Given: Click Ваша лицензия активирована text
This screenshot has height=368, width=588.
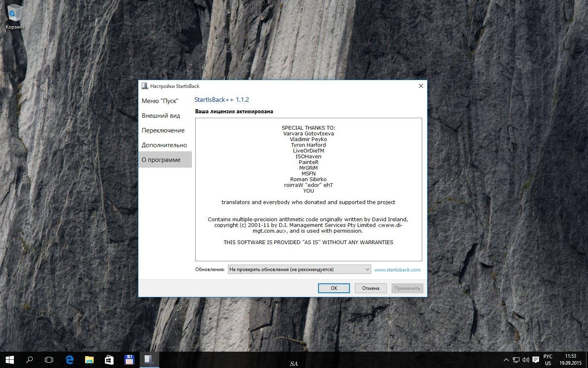Looking at the screenshot, I should click(x=234, y=111).
